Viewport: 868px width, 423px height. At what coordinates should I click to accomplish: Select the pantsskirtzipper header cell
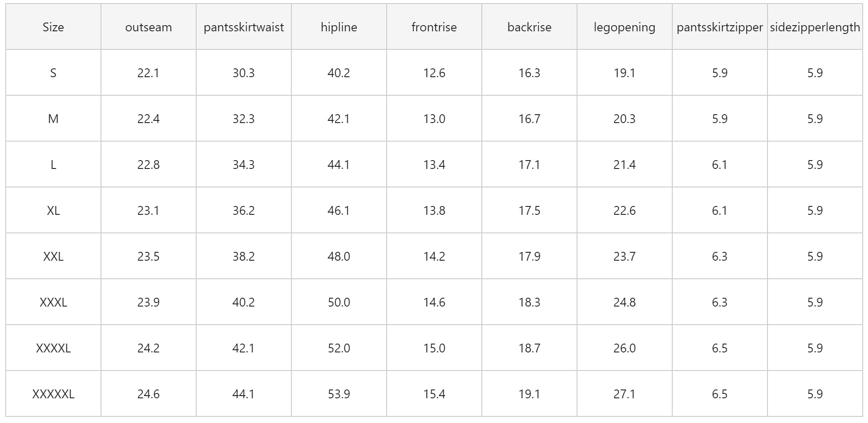[x=720, y=27]
